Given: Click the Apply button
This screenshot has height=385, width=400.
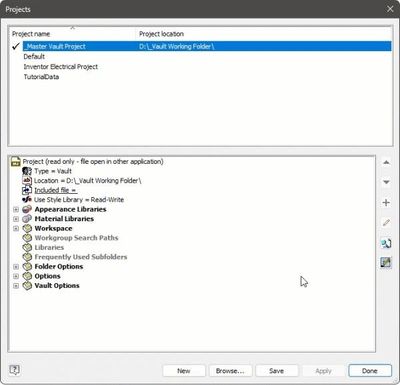Looking at the screenshot, I should tap(323, 371).
